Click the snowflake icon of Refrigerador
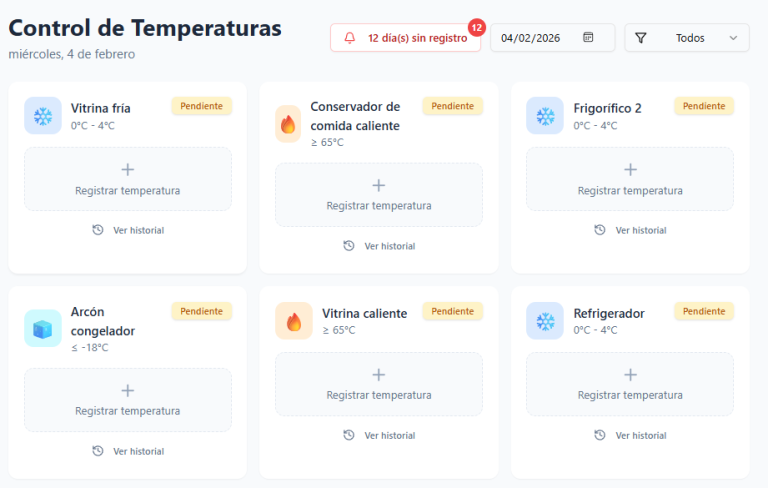 (545, 321)
